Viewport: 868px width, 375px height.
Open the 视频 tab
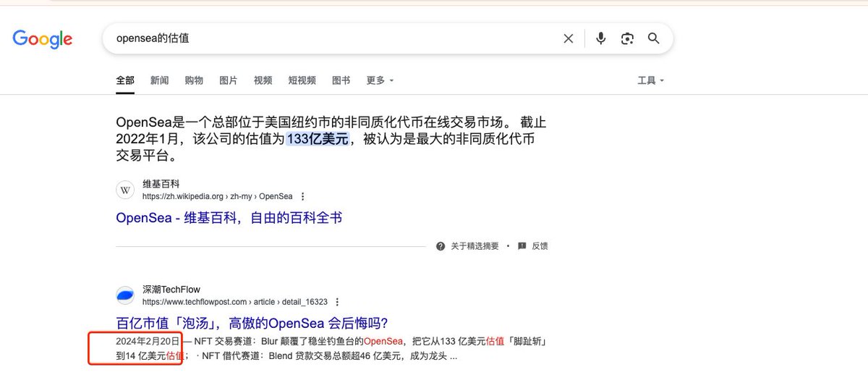click(x=263, y=80)
